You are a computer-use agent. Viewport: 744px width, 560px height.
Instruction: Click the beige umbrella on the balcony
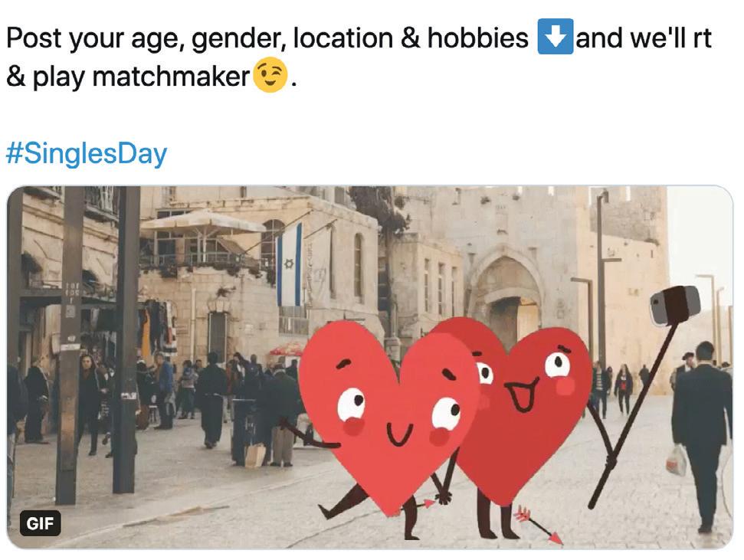point(202,221)
